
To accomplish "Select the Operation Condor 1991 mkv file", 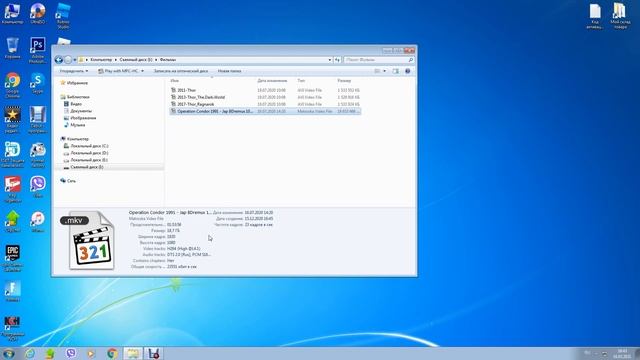I will (265, 111).
